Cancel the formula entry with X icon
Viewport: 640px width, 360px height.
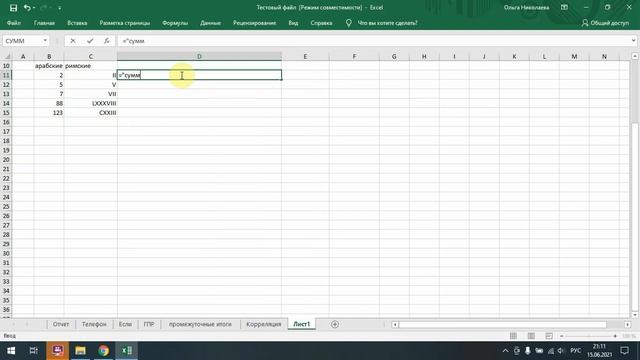[x=73, y=41]
